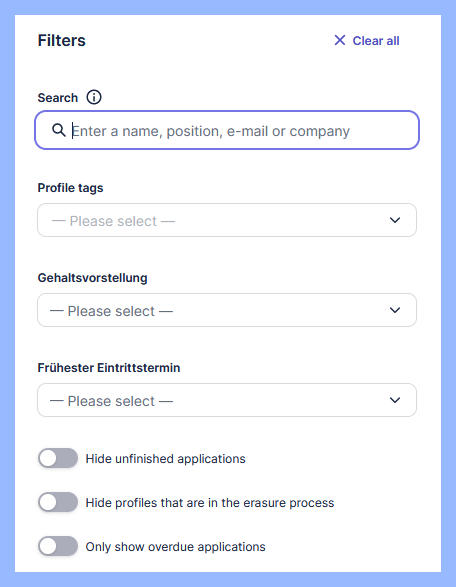Click the X icon beside Clear all
Viewport: 456px width, 587px height.
click(x=340, y=40)
